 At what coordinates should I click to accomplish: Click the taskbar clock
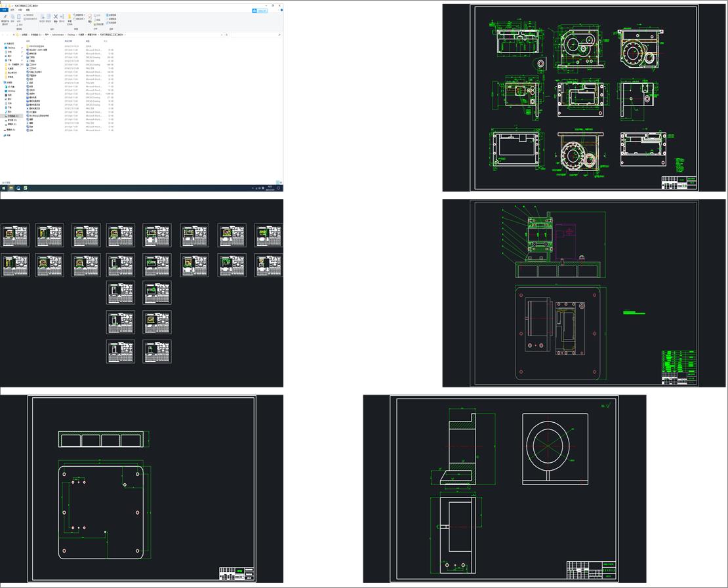coord(270,188)
